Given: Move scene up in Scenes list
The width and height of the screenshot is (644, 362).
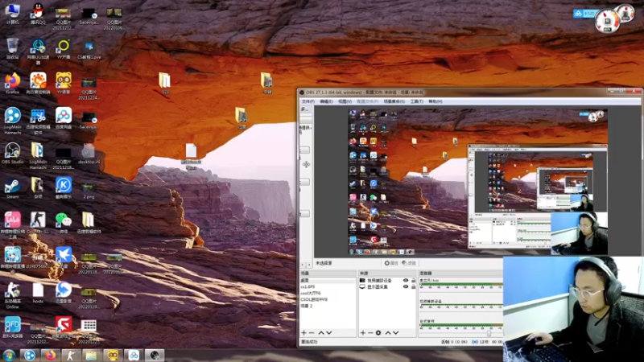Looking at the screenshot, I should tap(321, 333).
